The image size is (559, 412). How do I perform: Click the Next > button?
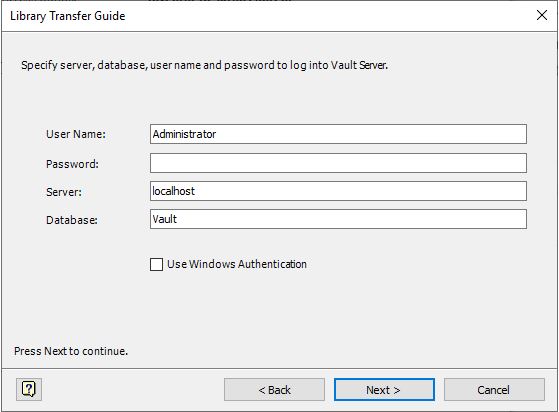[384, 390]
